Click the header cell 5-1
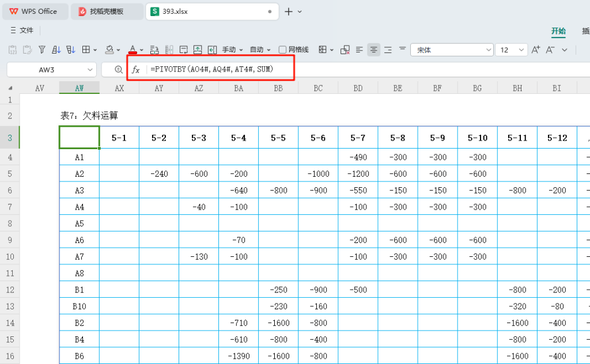This screenshot has height=364, width=590. pyautogui.click(x=119, y=138)
